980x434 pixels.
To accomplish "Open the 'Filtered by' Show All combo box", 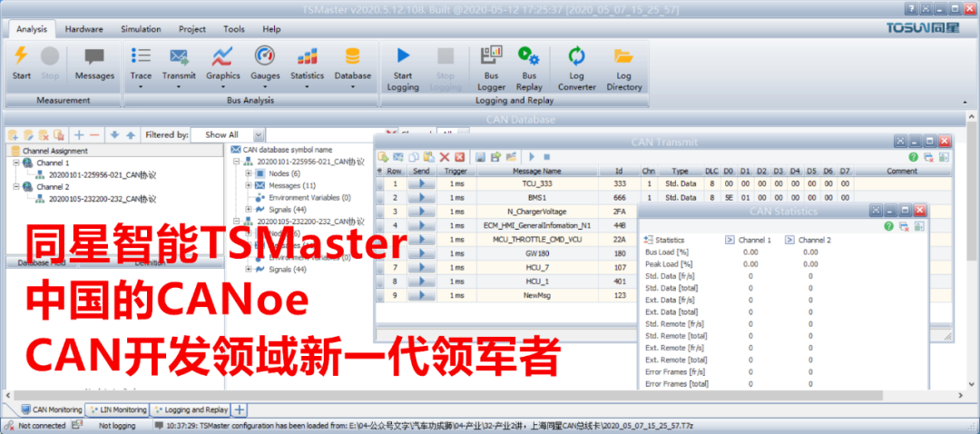I will [x=232, y=134].
